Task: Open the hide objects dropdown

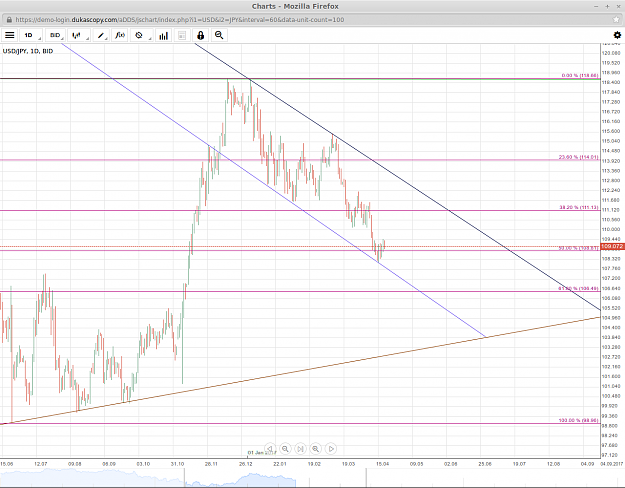Action: click(x=142, y=35)
